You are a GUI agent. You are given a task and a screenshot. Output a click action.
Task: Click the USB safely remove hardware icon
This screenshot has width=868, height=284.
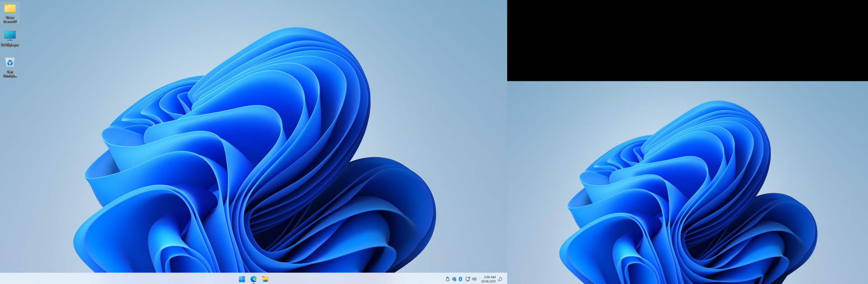pos(448,279)
